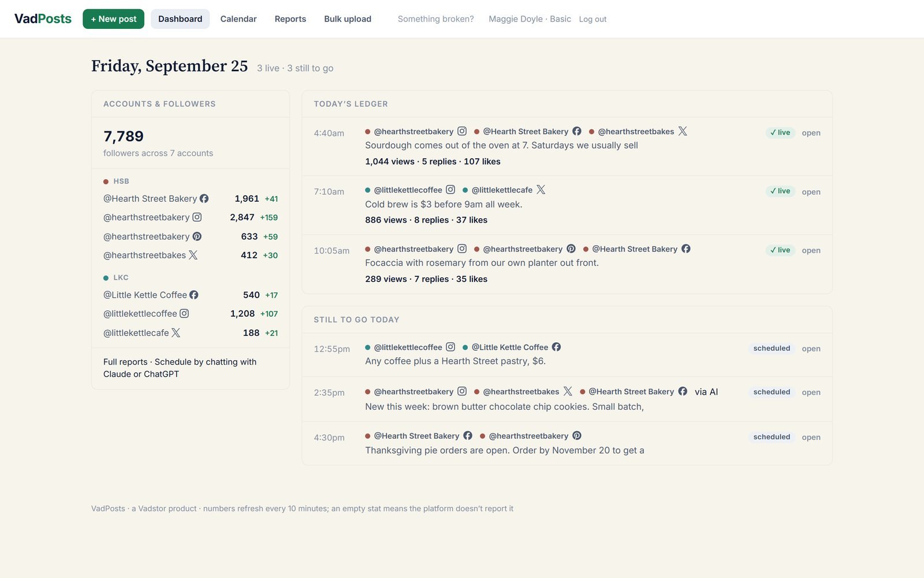The height and width of the screenshot is (578, 924).
Task: Click the Pinterest icon in the 4:30pm pie orders post
Action: pyautogui.click(x=577, y=436)
